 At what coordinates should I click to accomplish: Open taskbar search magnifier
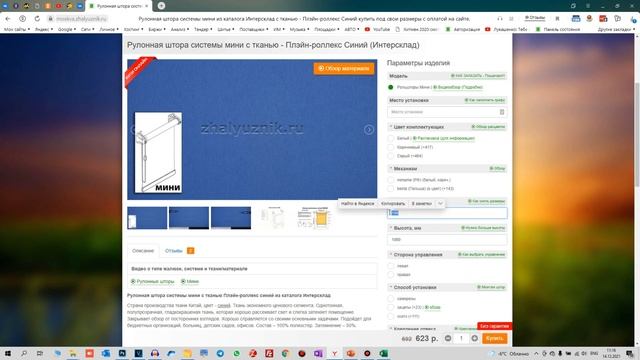point(24,353)
